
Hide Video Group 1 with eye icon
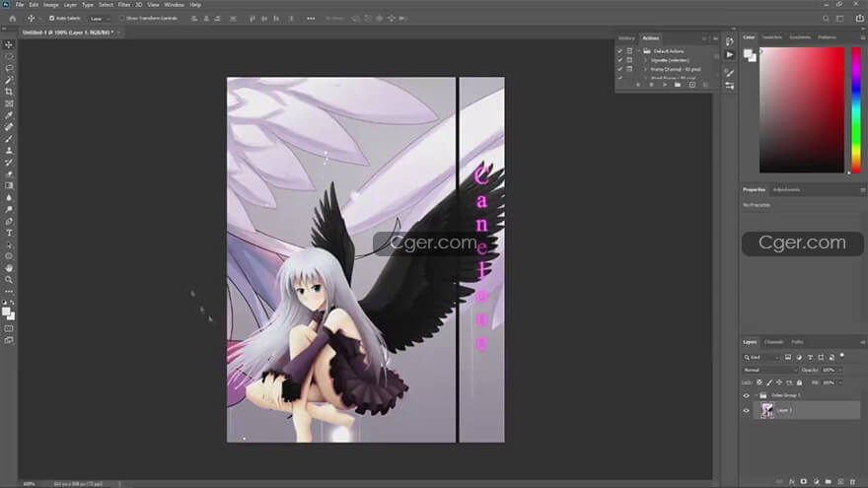[x=747, y=395]
